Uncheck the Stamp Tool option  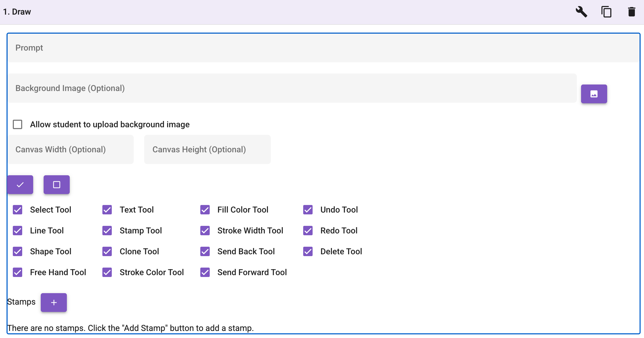[107, 231]
